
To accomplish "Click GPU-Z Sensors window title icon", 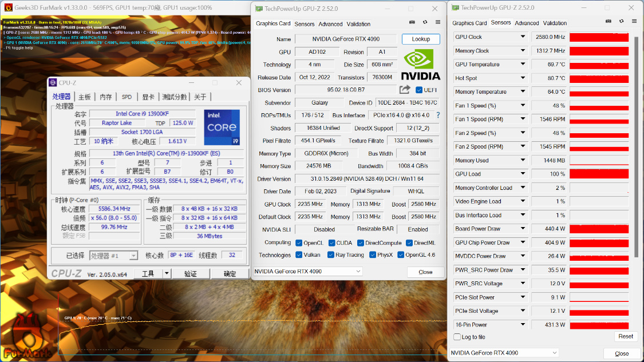I will click(x=455, y=7).
